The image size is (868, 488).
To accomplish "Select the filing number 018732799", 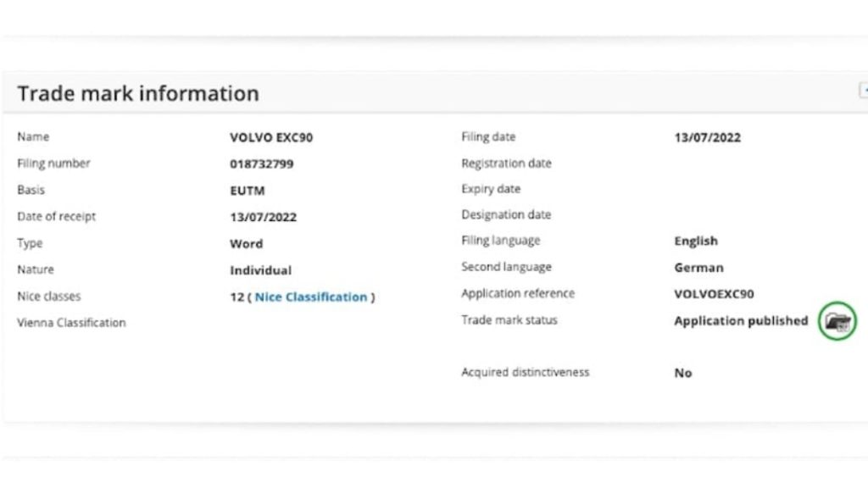I will pyautogui.click(x=262, y=164).
